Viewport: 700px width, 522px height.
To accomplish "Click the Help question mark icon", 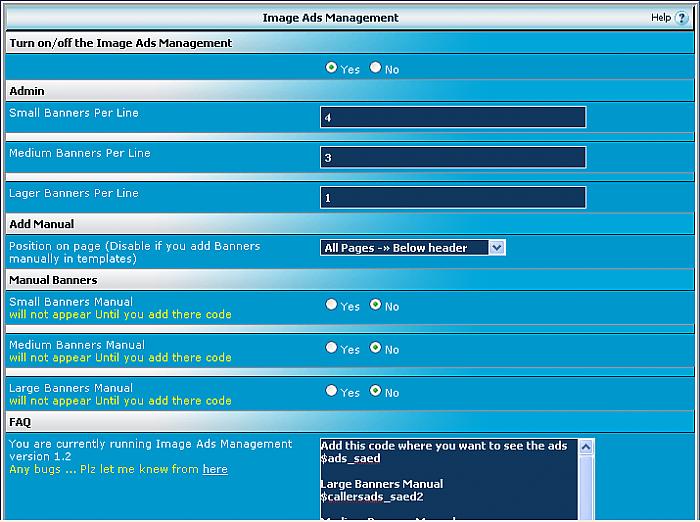I will (x=682, y=18).
